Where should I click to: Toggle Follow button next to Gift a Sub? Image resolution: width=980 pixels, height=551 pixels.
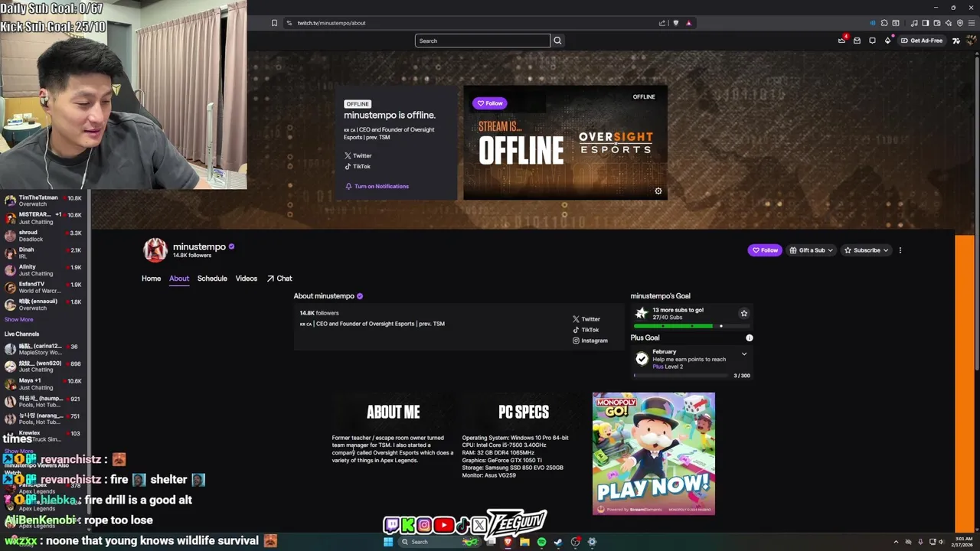pos(765,250)
